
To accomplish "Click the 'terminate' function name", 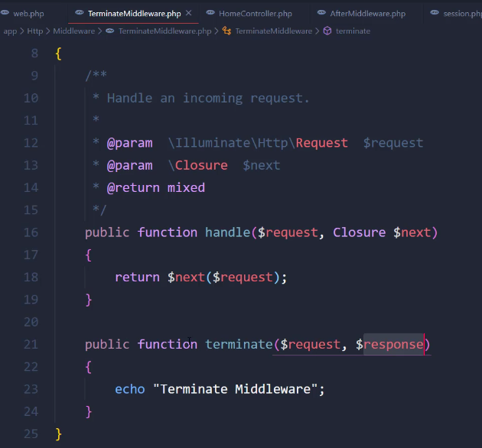I will click(x=239, y=345).
